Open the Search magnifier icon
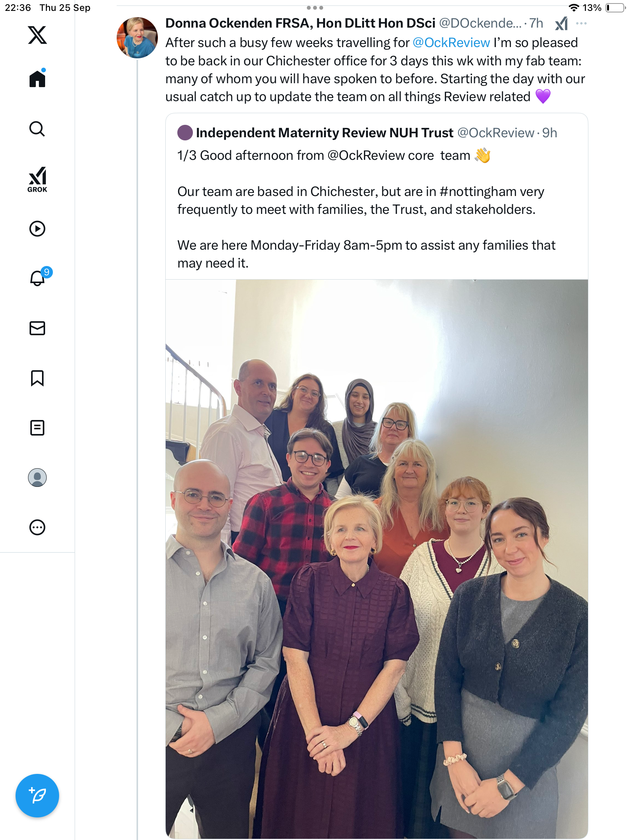 point(37,129)
